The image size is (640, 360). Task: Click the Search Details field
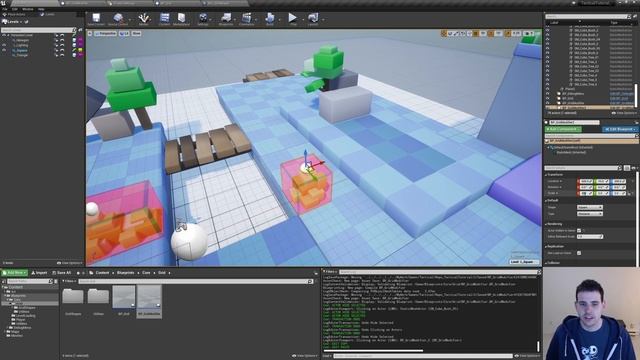point(583,168)
